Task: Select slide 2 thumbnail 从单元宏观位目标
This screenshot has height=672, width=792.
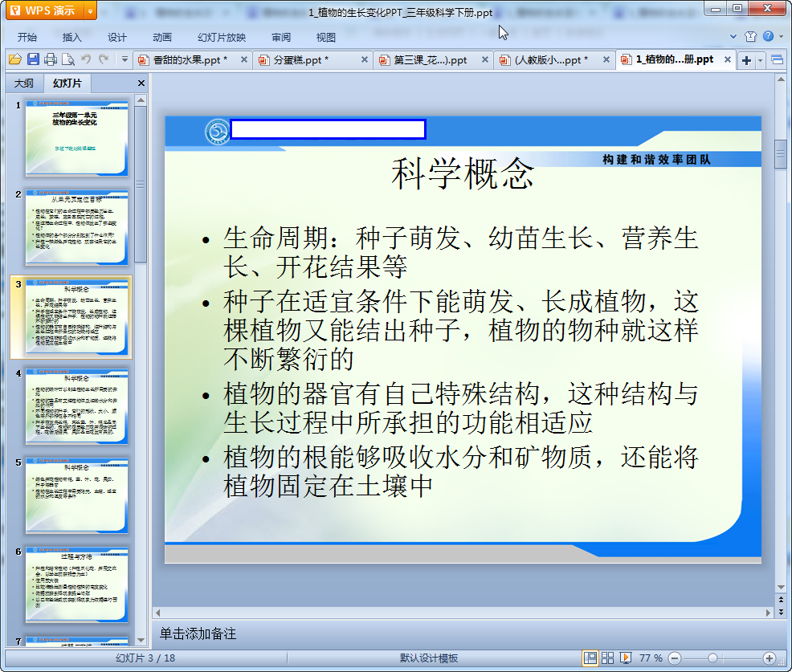Action: [77, 227]
